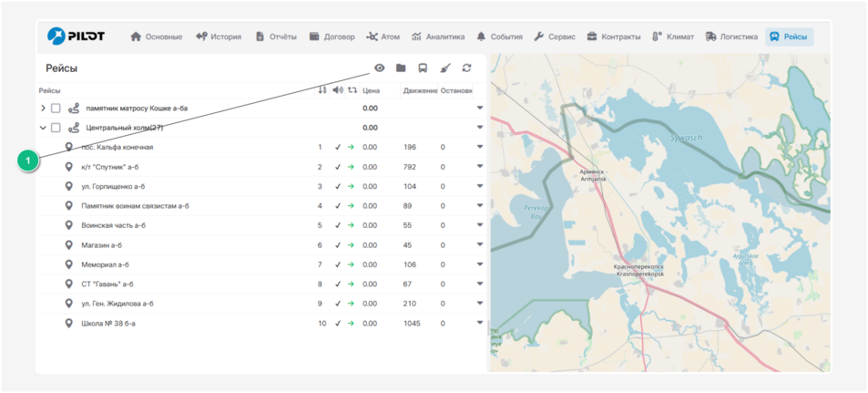Click the sort order column header icon
868x393 pixels.
pos(322,89)
